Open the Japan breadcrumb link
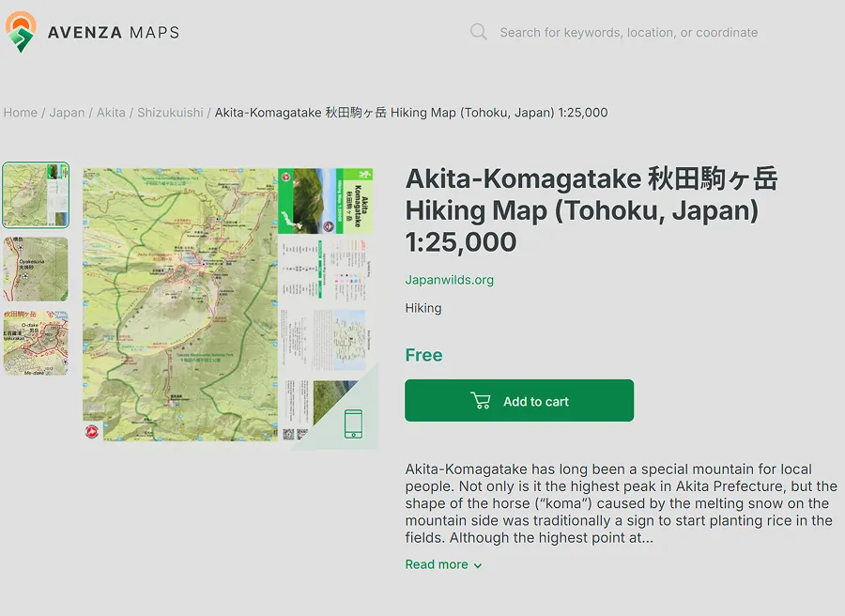845x616 pixels. click(x=67, y=113)
